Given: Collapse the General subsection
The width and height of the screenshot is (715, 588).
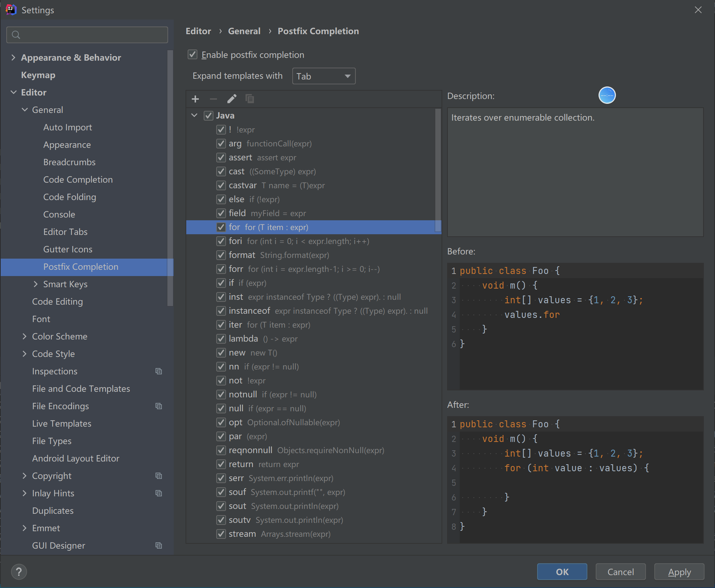Looking at the screenshot, I should [24, 110].
